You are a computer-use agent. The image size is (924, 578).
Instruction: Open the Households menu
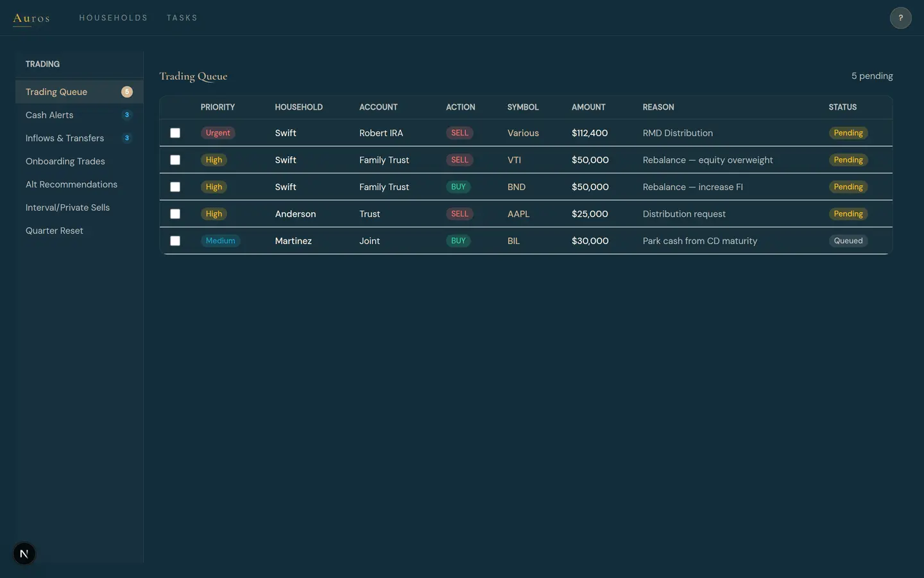pos(114,18)
